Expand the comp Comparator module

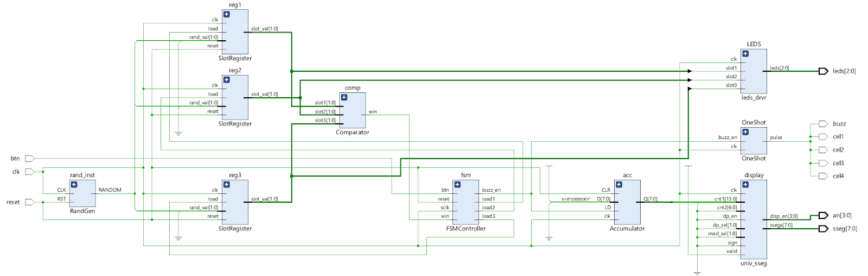344,97
